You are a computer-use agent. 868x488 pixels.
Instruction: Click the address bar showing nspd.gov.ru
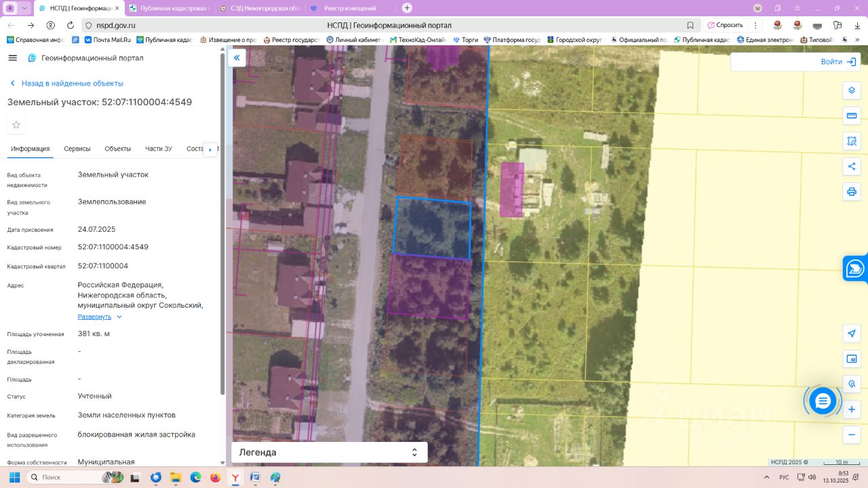(x=391, y=25)
